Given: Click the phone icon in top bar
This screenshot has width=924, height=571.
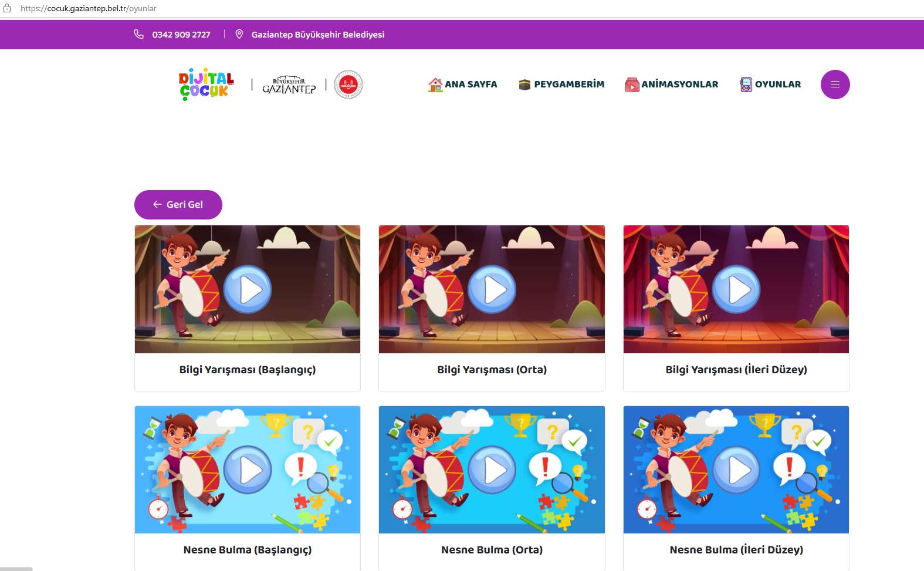Looking at the screenshot, I should (x=138, y=34).
